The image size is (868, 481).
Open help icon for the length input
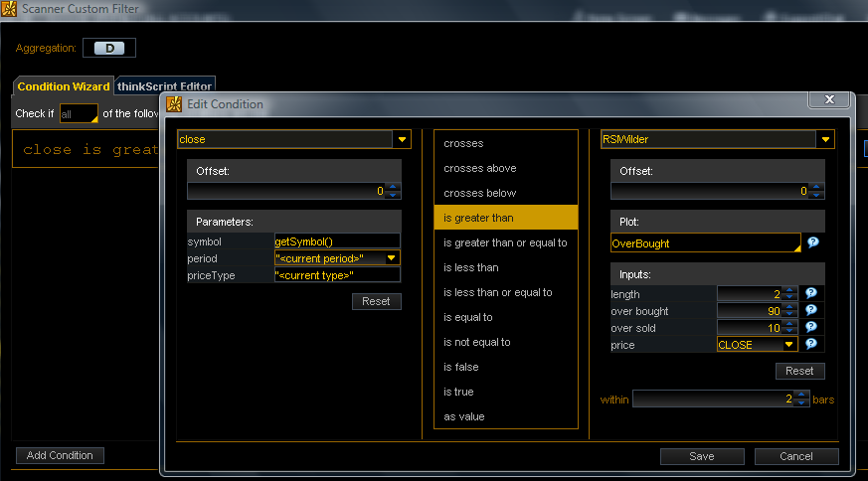811,293
